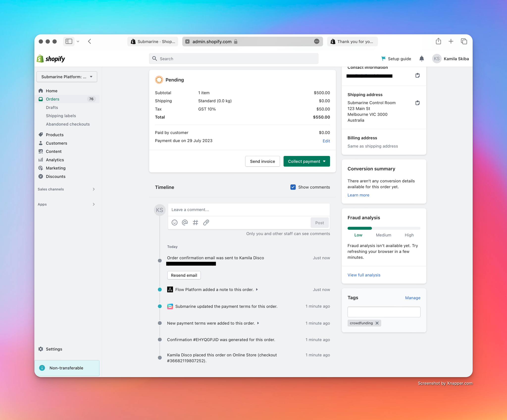Expand Flow Platform note details

(x=257, y=290)
